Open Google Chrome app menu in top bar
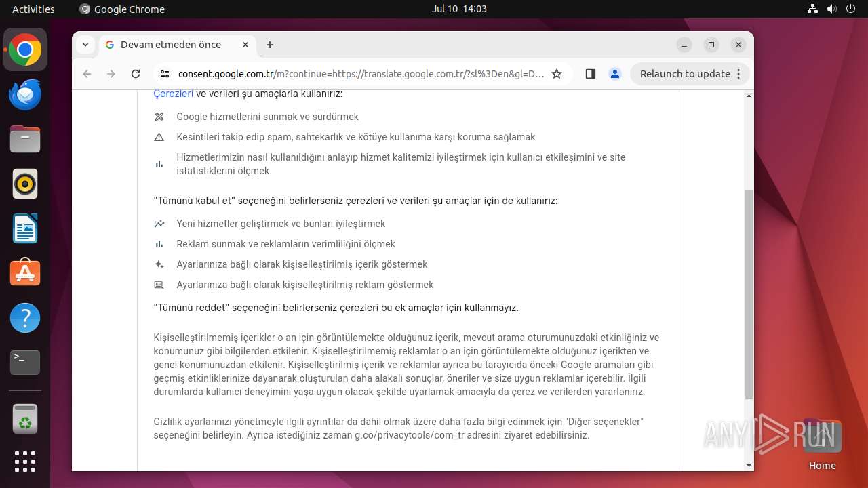868x488 pixels. click(x=122, y=9)
